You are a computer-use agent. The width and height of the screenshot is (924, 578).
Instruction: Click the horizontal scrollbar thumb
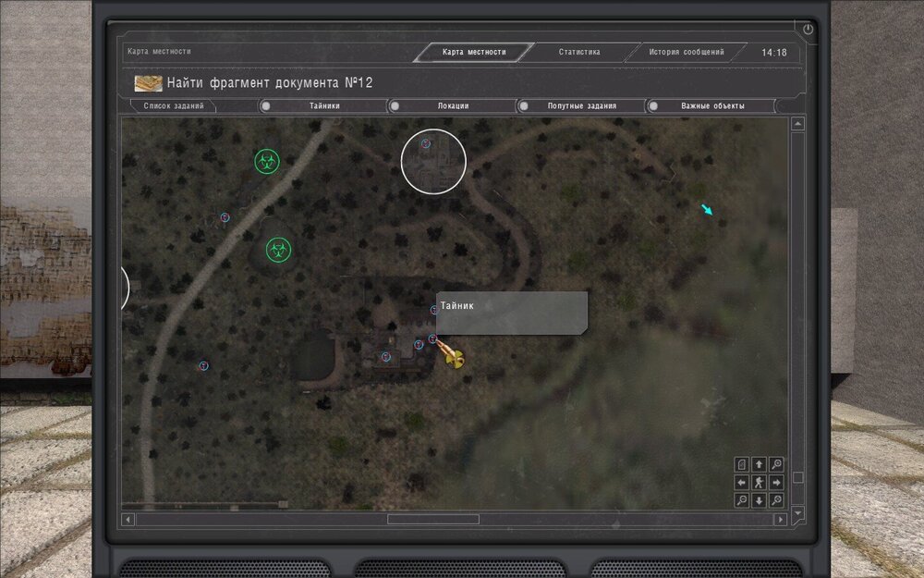click(433, 520)
